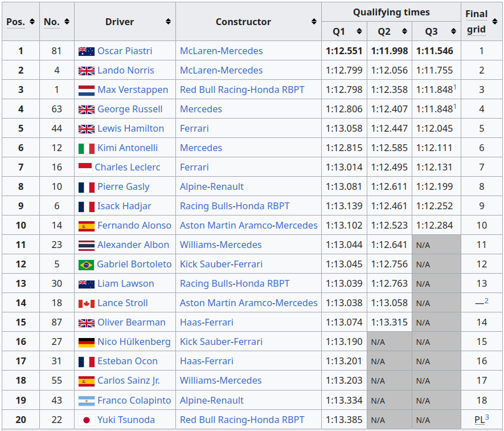Select Piastri's Q3 time 1:11.546
Viewport: 504px width, 431px height.
pos(435,51)
